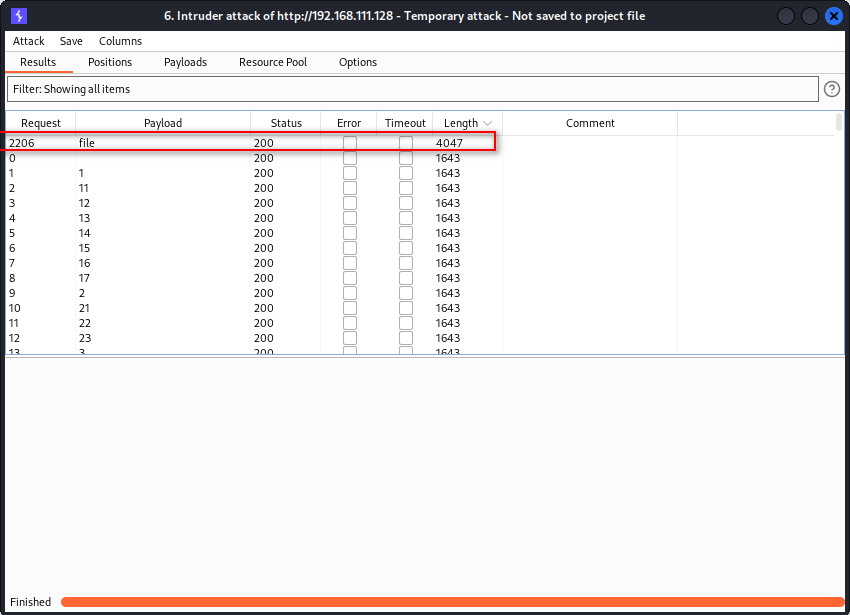Click status 200 in request 9 row
Image resolution: width=850 pixels, height=615 pixels.
pyautogui.click(x=263, y=293)
